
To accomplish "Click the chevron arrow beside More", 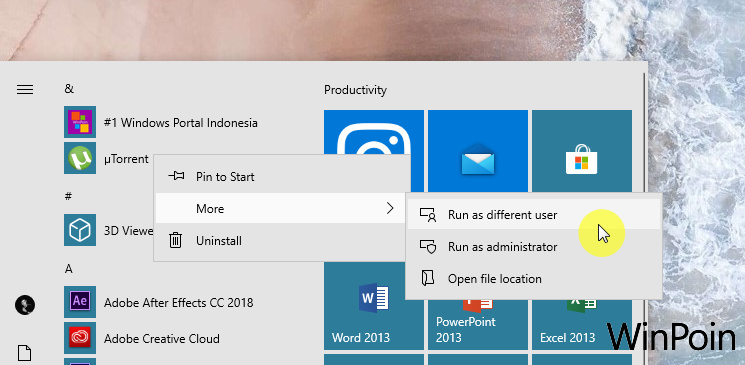I will click(390, 208).
